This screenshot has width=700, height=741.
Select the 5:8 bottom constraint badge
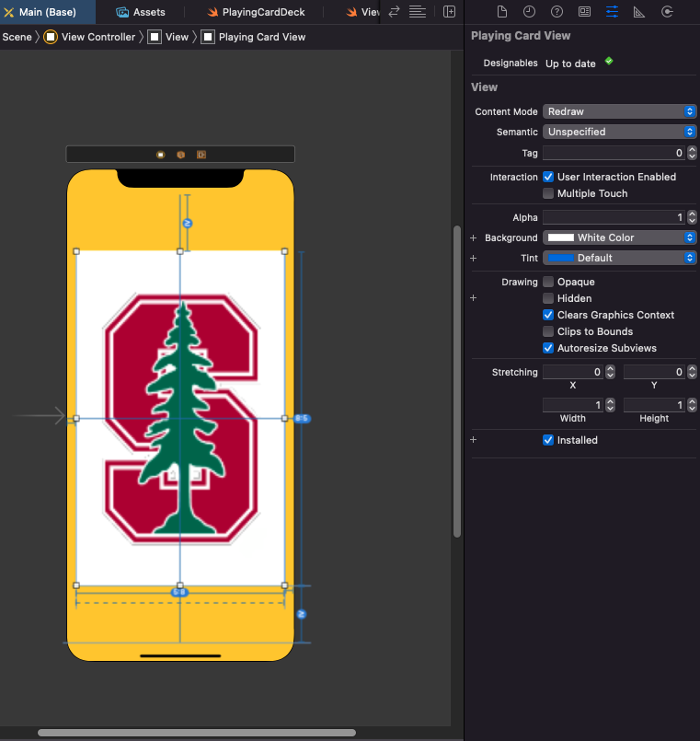point(179,592)
